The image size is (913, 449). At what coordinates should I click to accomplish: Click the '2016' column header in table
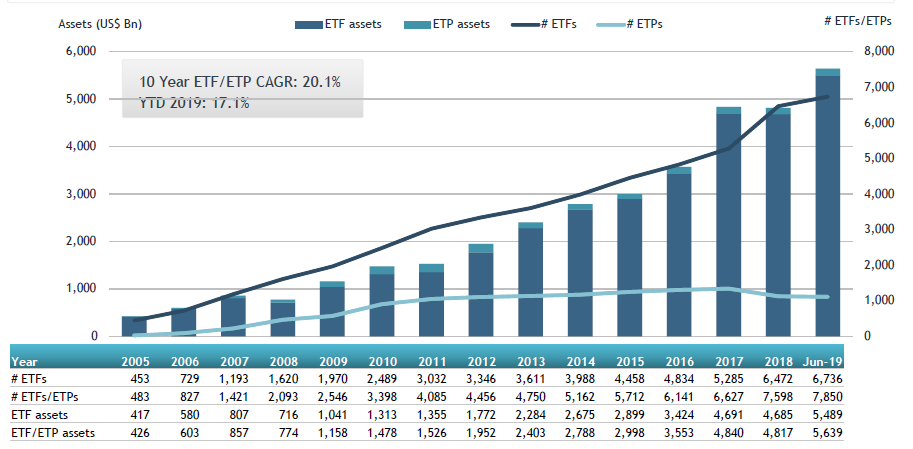pyautogui.click(x=680, y=362)
